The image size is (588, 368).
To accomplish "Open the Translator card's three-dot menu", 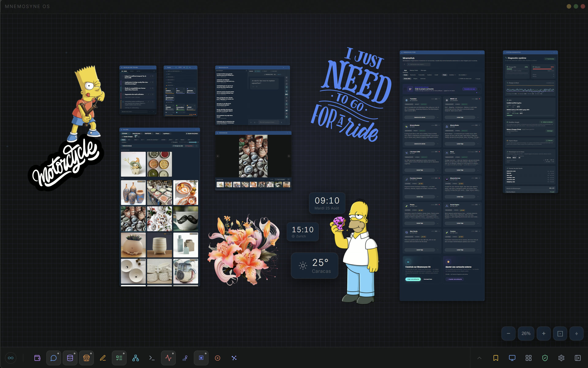I will coord(437,117).
